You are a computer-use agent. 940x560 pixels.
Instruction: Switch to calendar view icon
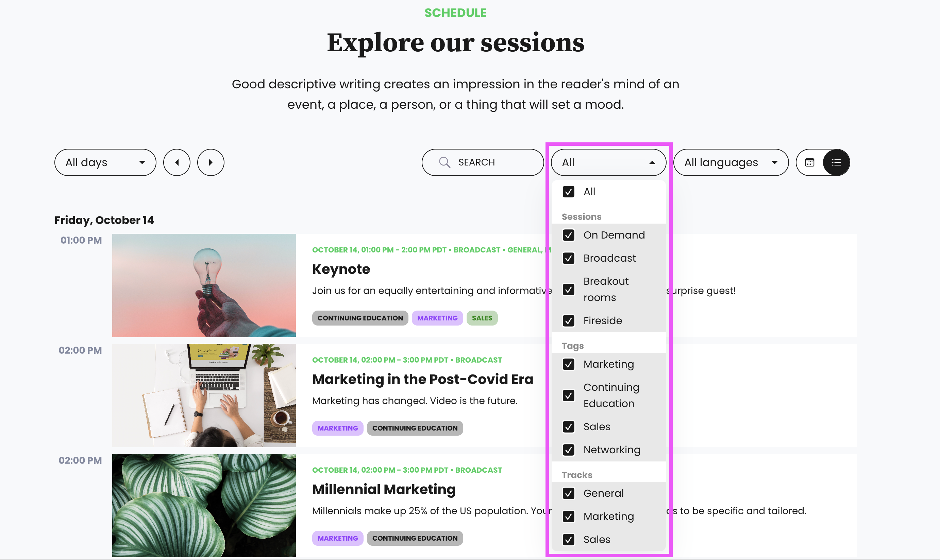coord(810,163)
